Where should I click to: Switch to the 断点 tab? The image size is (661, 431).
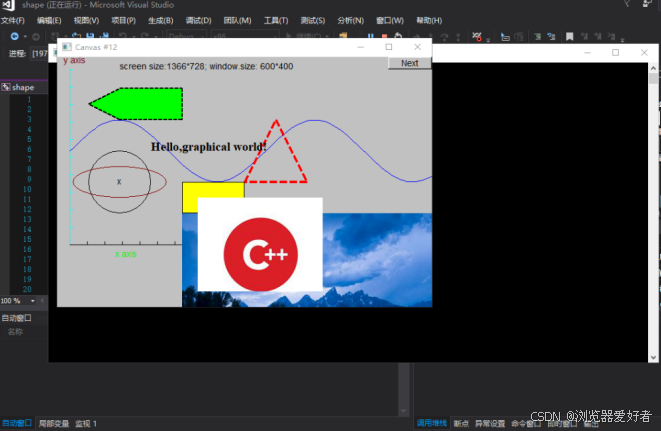[x=461, y=423]
